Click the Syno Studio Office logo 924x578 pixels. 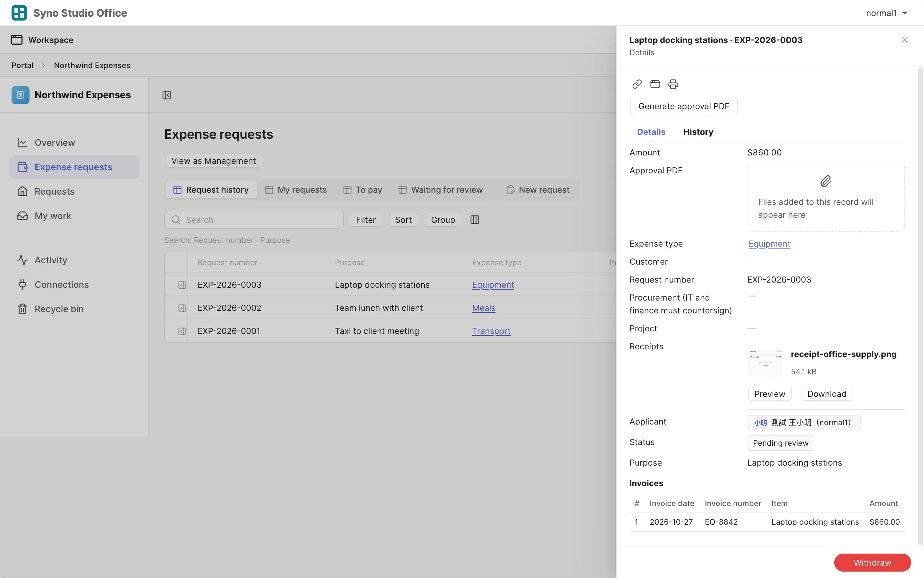19,13
